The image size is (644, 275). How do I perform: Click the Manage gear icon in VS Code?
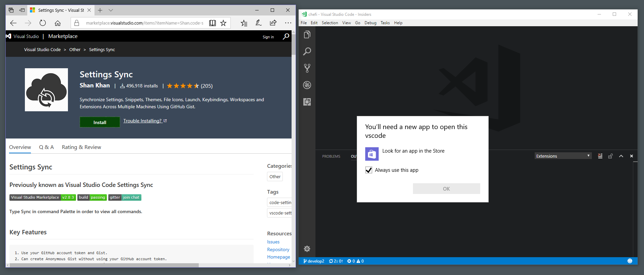(307, 249)
